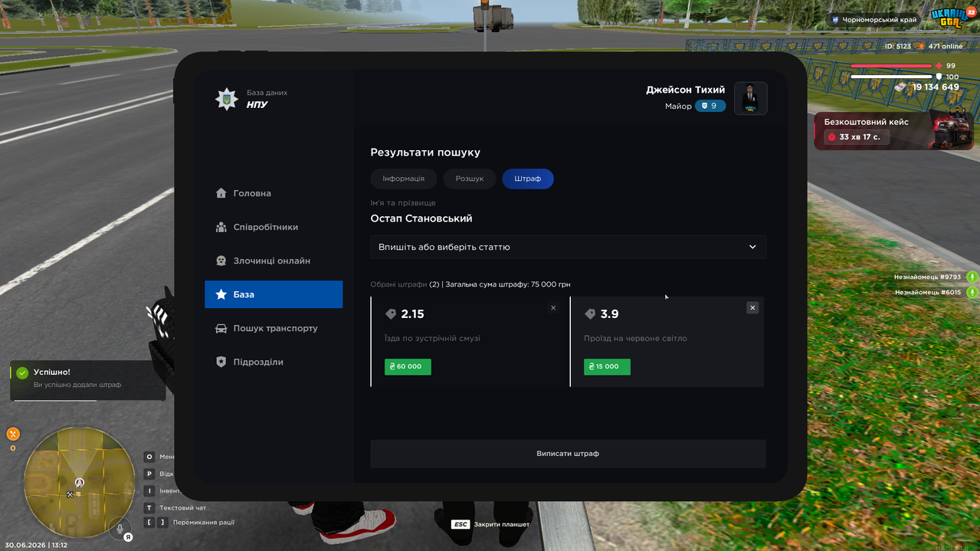Open the Підрозділи section
The height and width of the screenshot is (551, 980).
click(274, 362)
